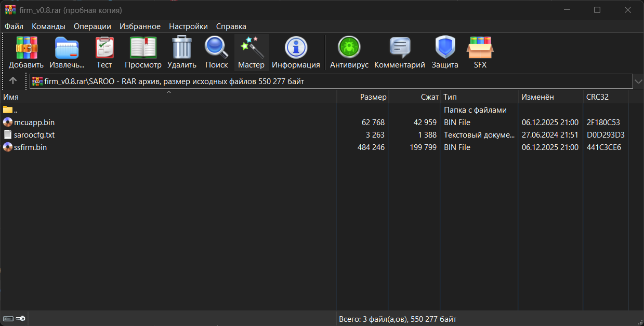Show archive Информация icon
This screenshot has width=644, height=326.
click(296, 48)
